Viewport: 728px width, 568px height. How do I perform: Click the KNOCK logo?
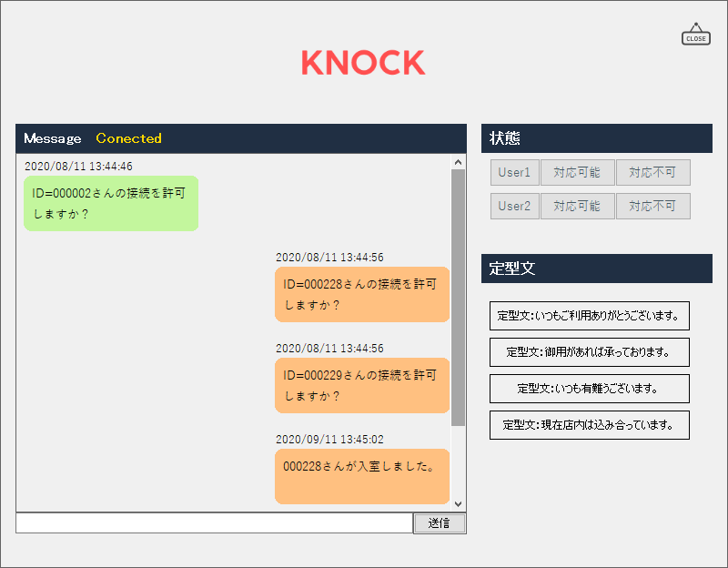click(363, 63)
